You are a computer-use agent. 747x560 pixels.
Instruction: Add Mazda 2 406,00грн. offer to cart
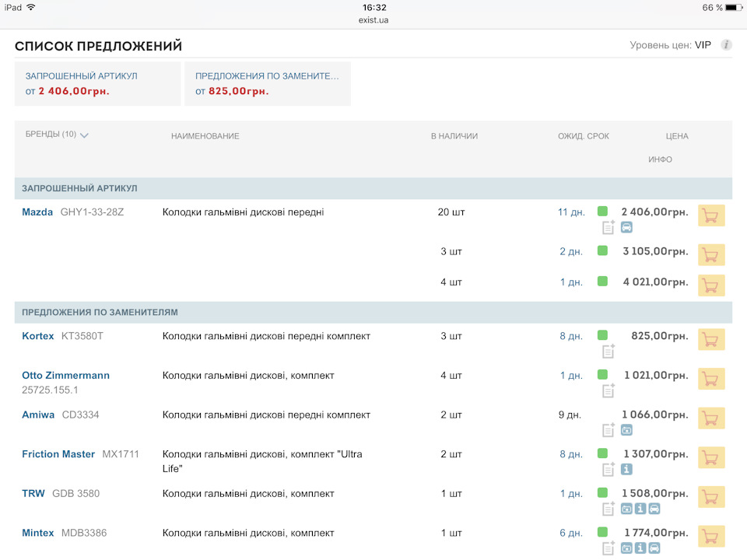click(x=710, y=215)
